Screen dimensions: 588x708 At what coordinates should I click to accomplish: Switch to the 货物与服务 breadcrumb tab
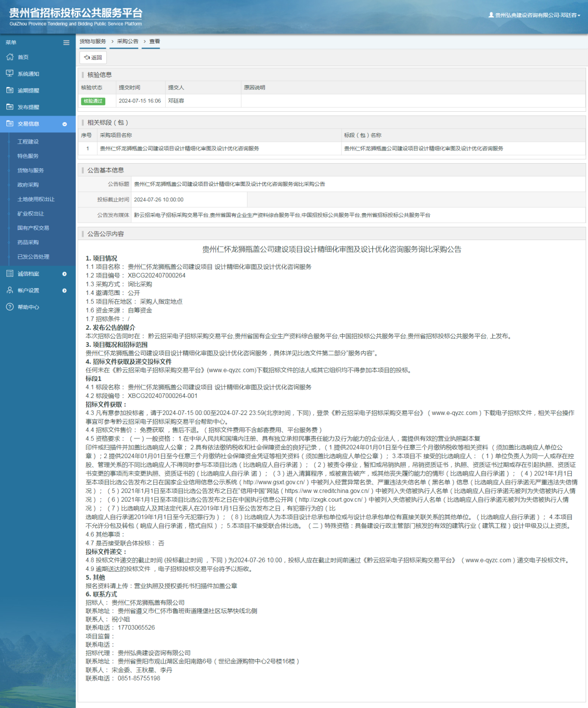pyautogui.click(x=92, y=42)
